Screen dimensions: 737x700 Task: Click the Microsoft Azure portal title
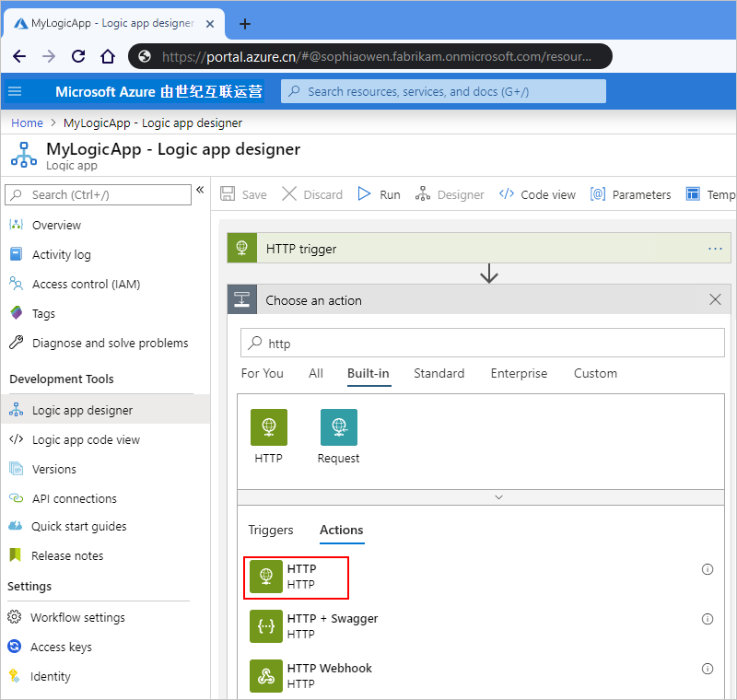158,91
